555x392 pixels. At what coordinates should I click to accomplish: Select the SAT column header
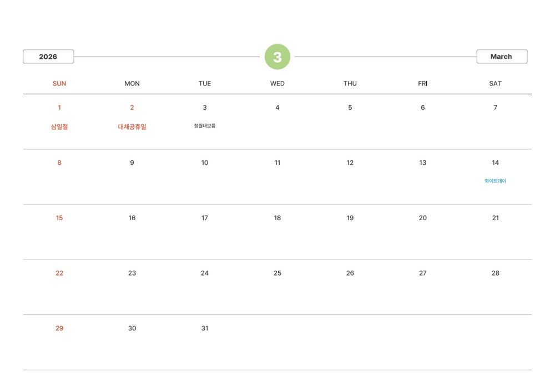[496, 84]
